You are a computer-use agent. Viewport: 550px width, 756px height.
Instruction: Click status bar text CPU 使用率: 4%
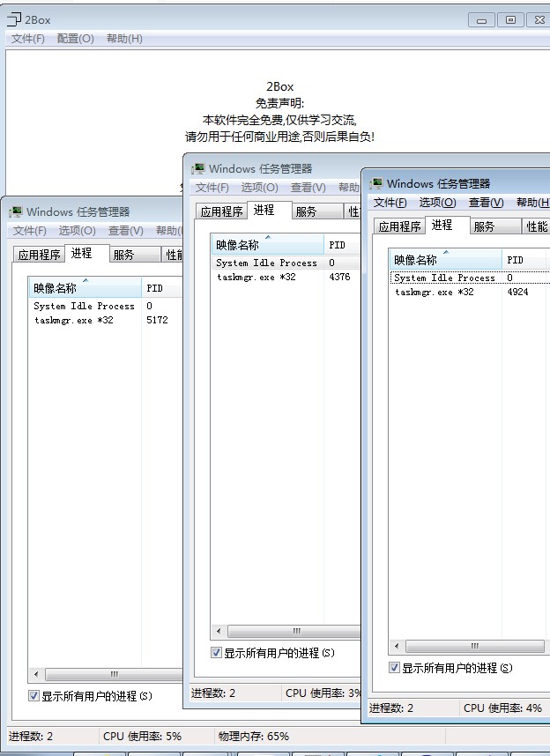(x=502, y=708)
